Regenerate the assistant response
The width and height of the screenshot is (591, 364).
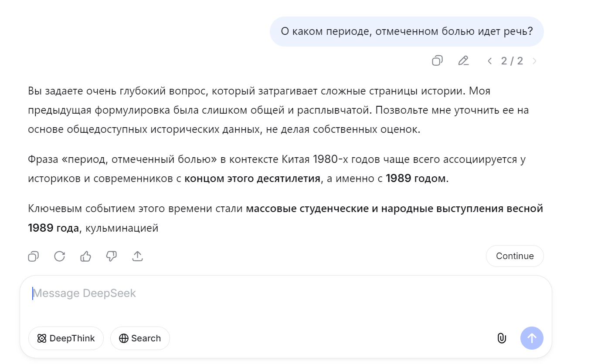59,256
